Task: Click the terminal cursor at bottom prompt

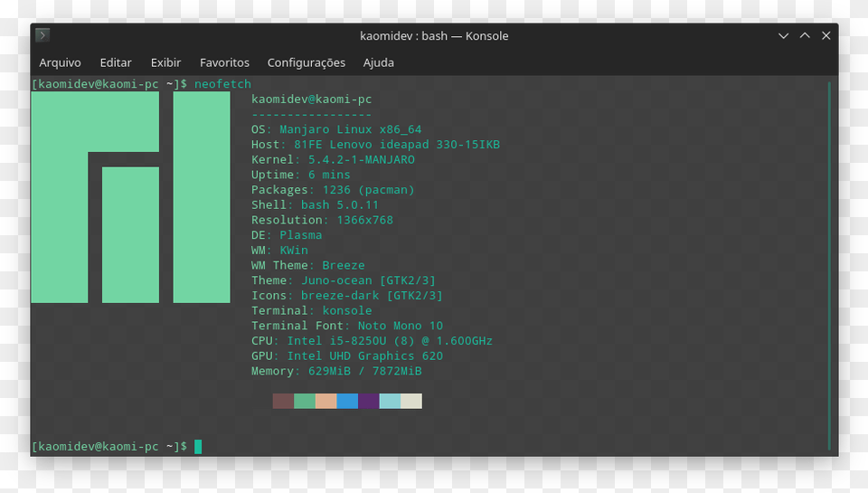Action: point(198,447)
